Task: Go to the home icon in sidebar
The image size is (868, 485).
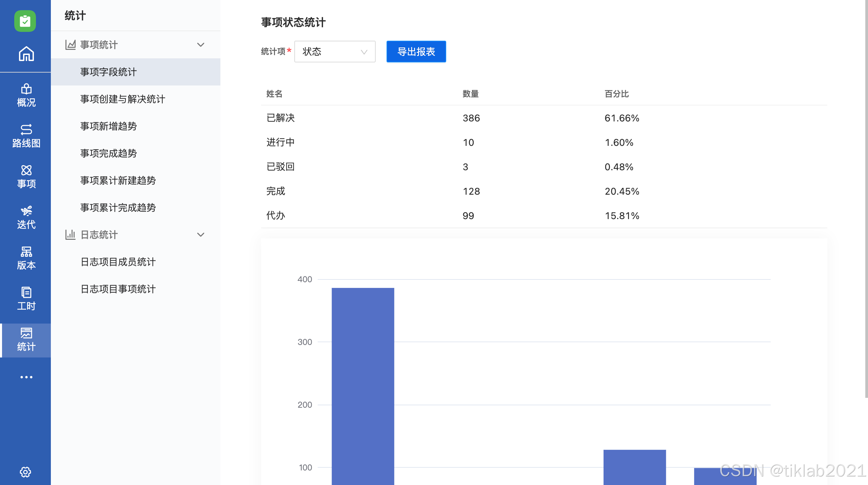Action: (26, 54)
